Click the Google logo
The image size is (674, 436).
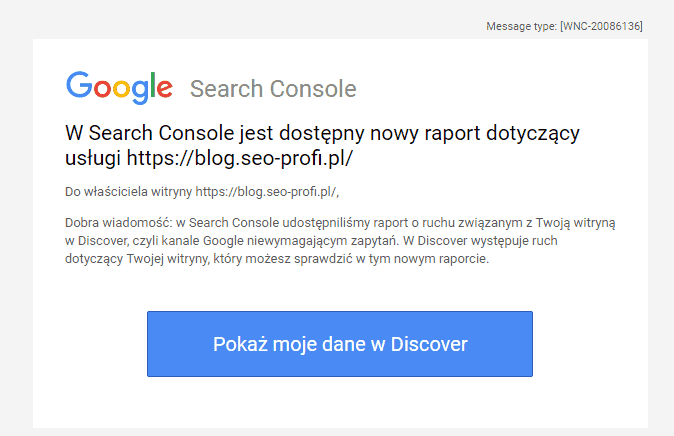tap(120, 88)
